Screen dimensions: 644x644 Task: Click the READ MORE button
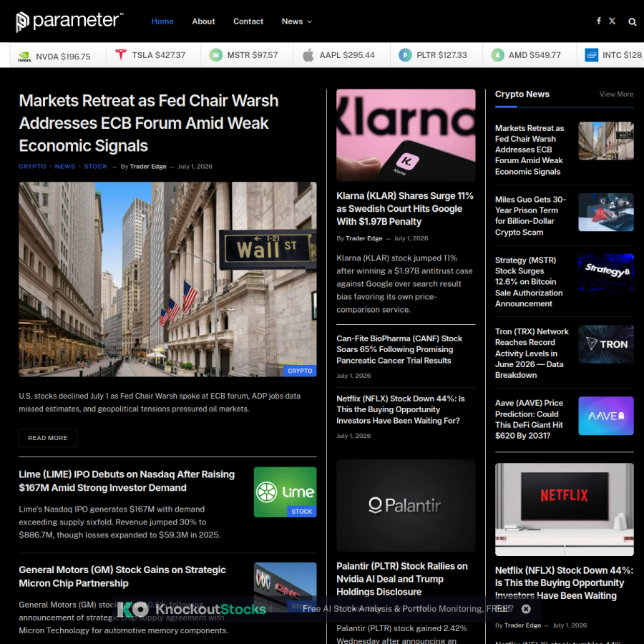point(48,438)
